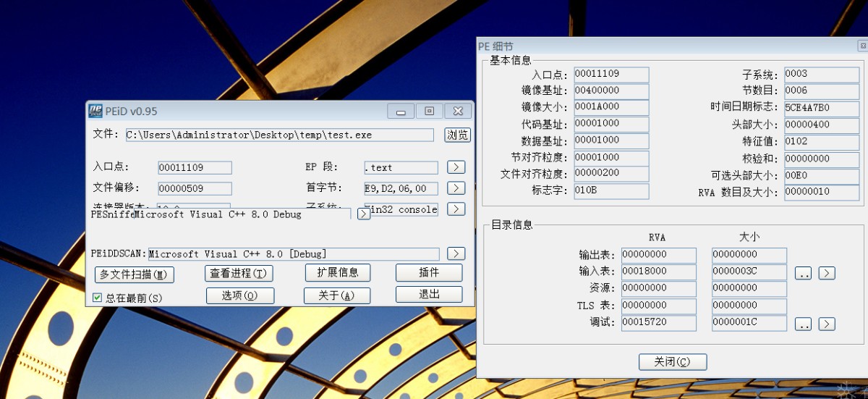
Task: Select section alignment (节对齐粒度) field
Action: [x=611, y=158]
